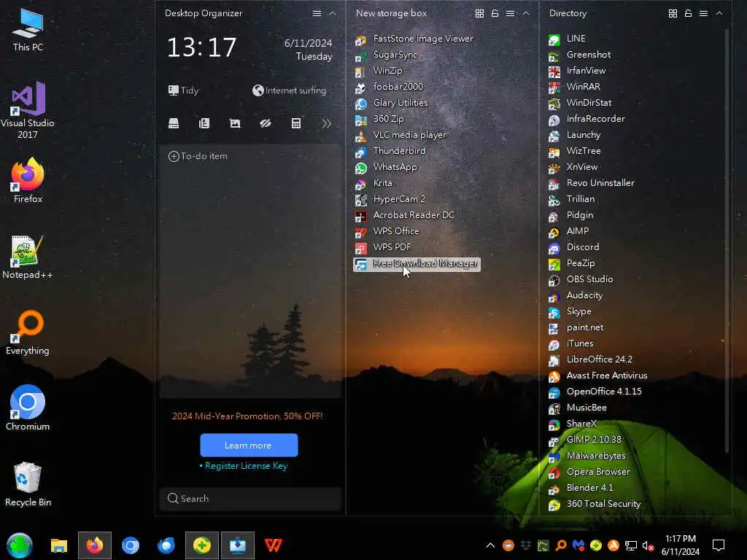Select the Notepad++ desktop icon
This screenshot has height=560, width=747.
[28, 257]
